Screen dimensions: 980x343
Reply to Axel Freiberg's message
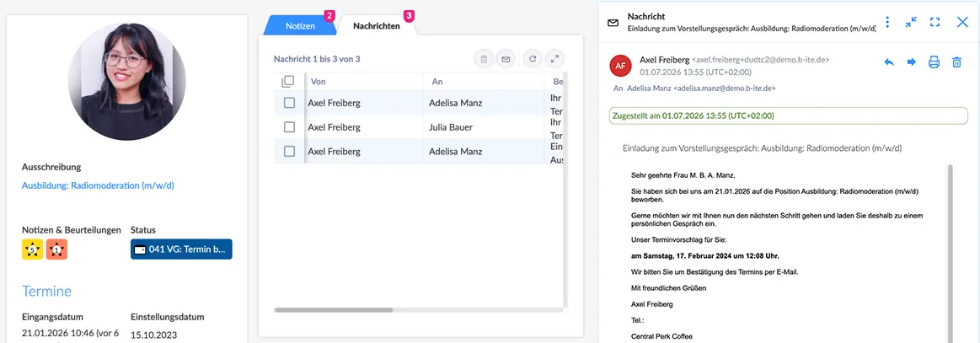[889, 62]
